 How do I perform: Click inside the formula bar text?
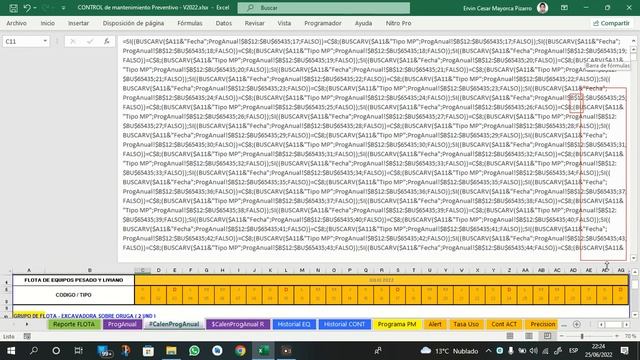[x=373, y=144]
